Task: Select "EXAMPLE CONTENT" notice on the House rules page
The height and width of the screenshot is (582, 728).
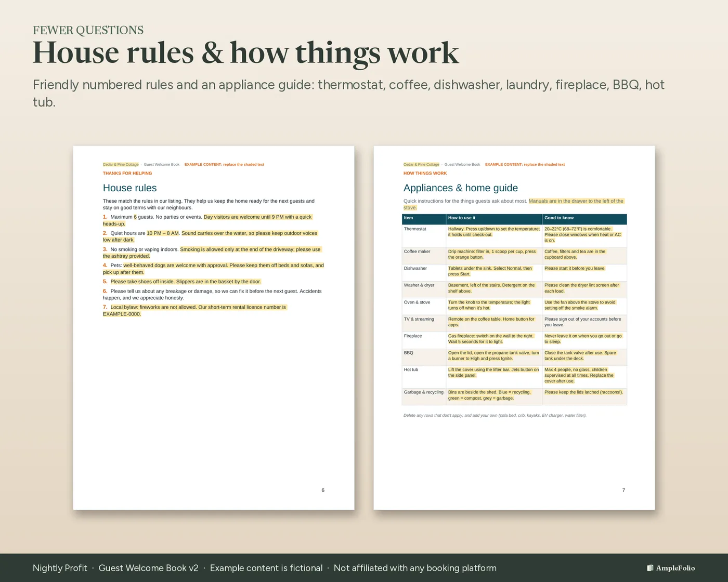Action: point(224,165)
